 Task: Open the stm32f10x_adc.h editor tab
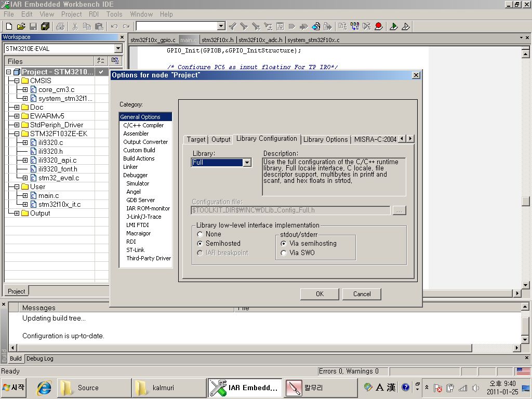260,40
